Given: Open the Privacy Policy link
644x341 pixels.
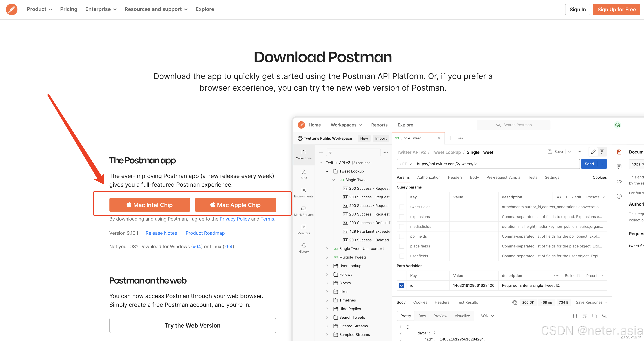Looking at the screenshot, I should coord(235,219).
